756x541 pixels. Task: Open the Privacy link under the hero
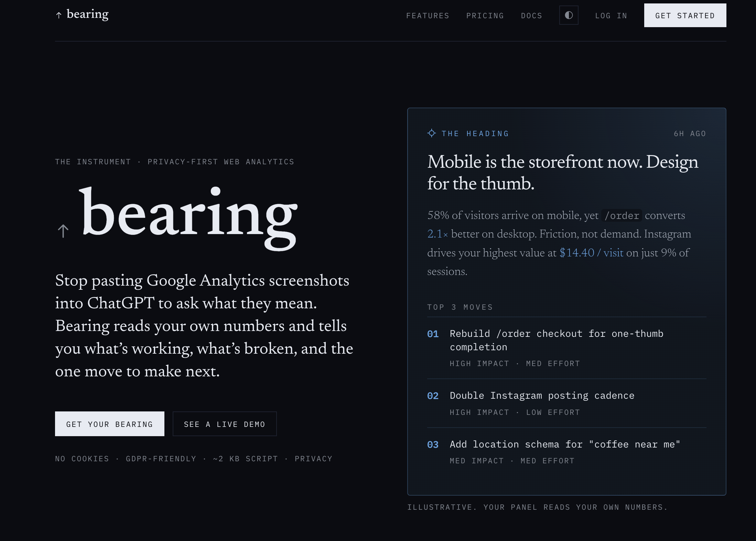point(313,459)
